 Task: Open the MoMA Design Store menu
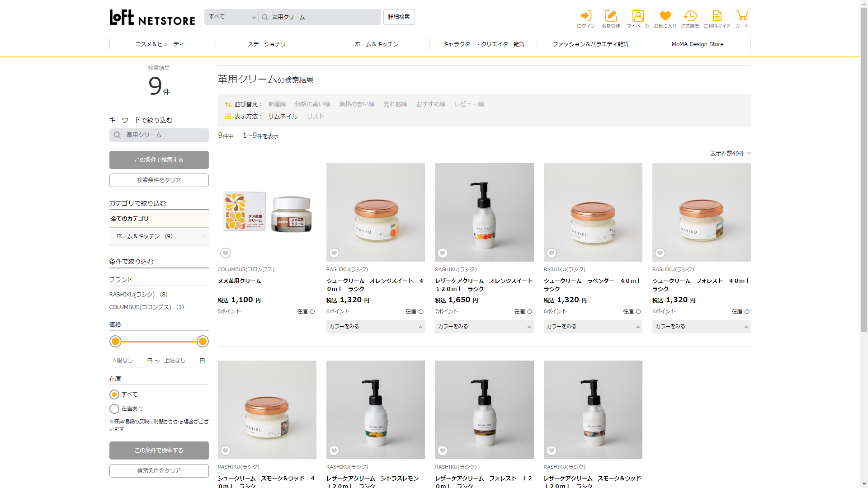coord(697,44)
